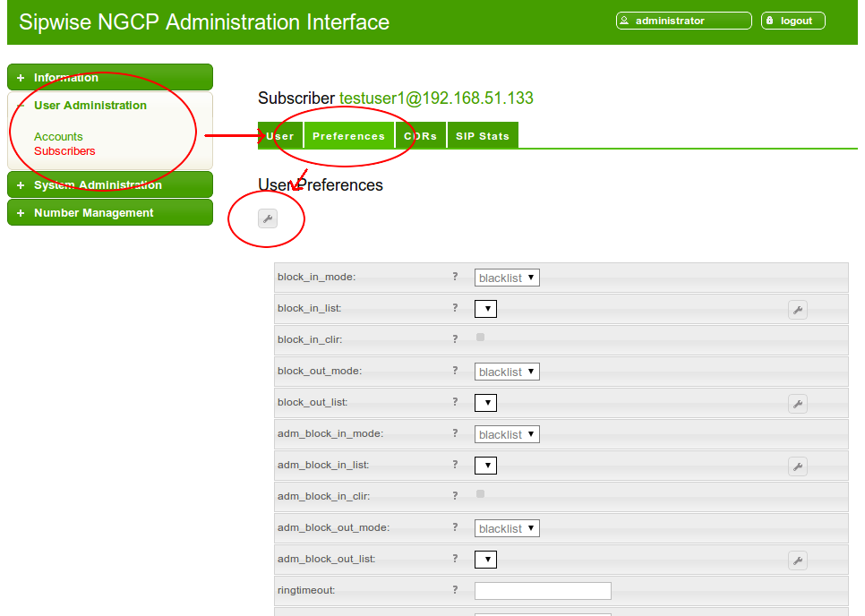Click the block_in_clir: label

(310, 339)
